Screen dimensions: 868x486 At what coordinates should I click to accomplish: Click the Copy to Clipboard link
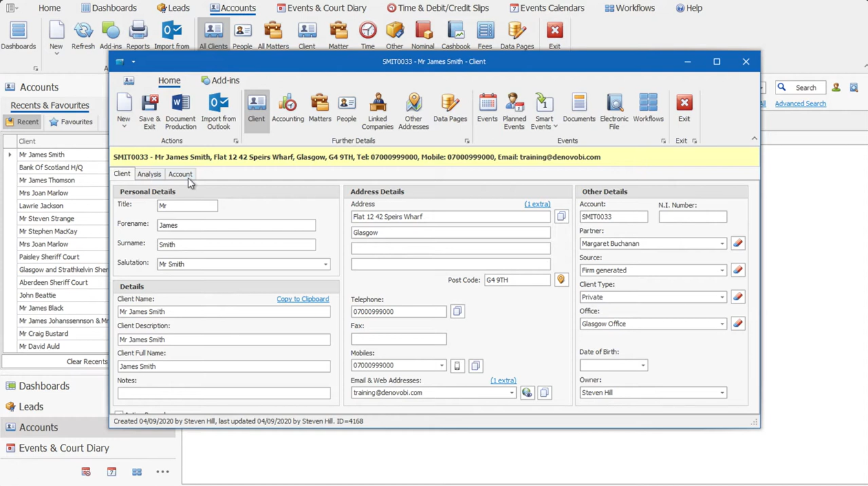click(x=302, y=299)
